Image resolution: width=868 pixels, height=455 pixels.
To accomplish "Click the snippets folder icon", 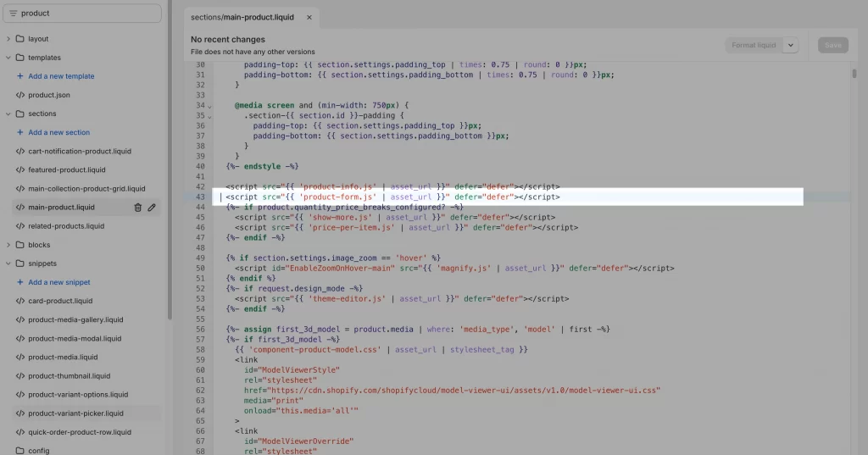I will point(20,264).
